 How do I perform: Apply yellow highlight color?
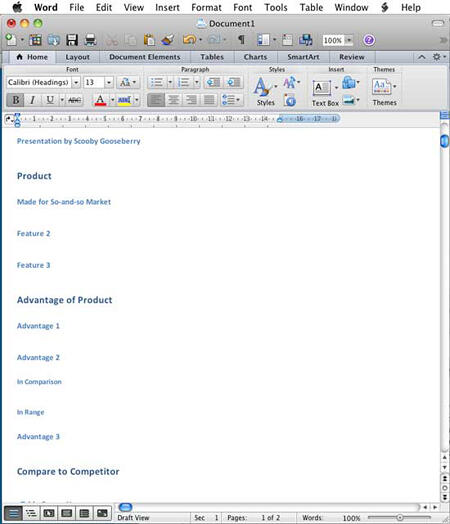tap(124, 100)
